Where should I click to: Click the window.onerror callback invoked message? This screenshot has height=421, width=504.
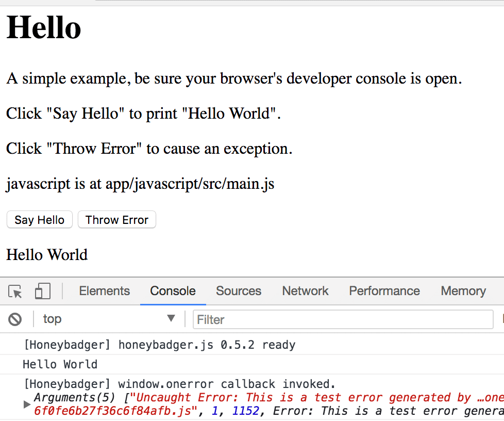point(180,384)
